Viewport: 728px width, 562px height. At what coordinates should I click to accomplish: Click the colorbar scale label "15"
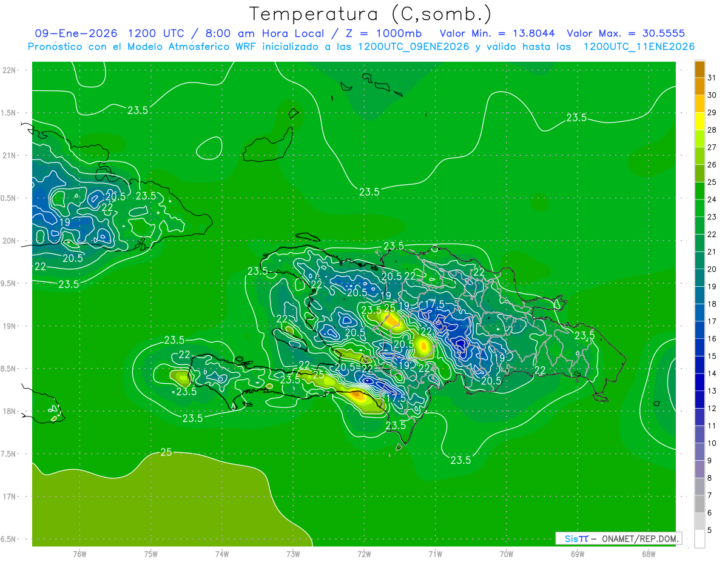point(712,356)
